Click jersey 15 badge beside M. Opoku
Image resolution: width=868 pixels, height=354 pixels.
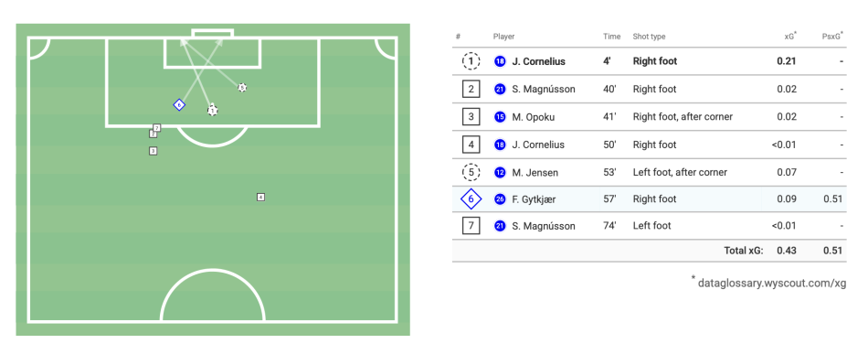[x=499, y=117]
